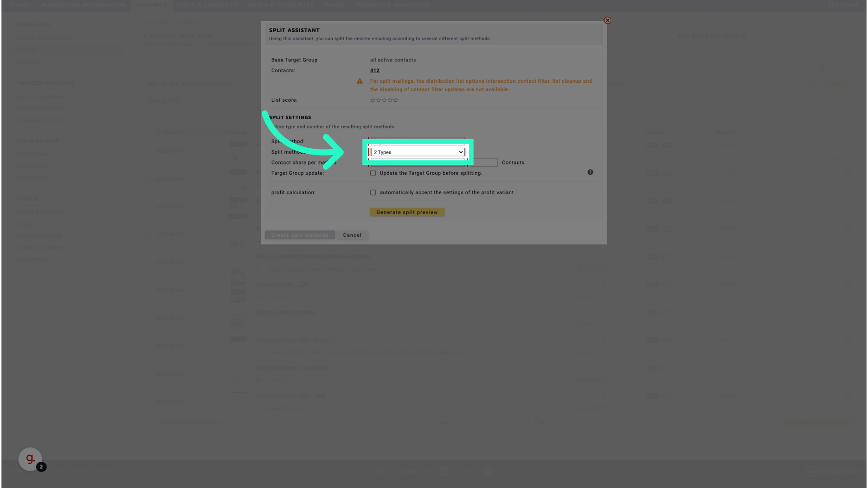Go to DOI DRAFTS sidebar item
This screenshot has height=488, width=868.
click(33, 166)
